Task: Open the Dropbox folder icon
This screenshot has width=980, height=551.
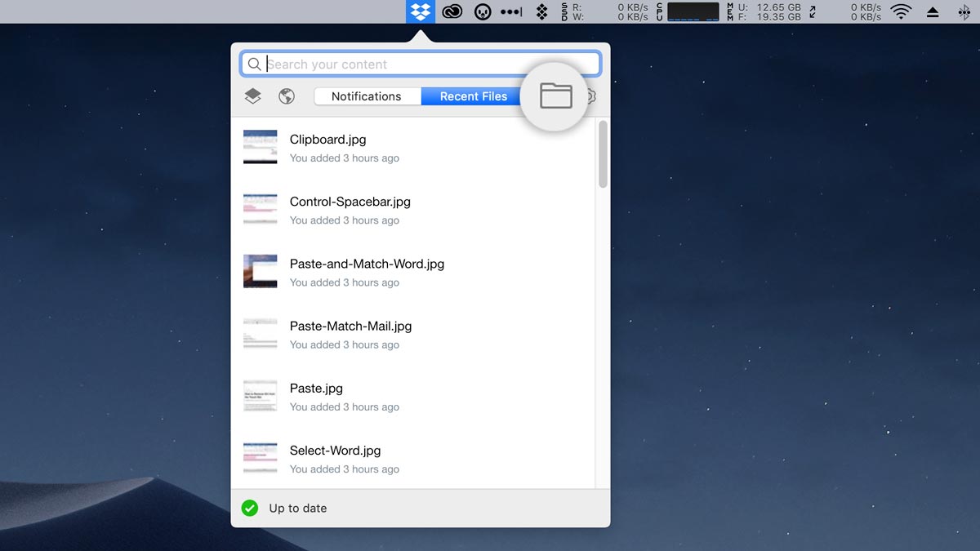Action: [x=556, y=96]
